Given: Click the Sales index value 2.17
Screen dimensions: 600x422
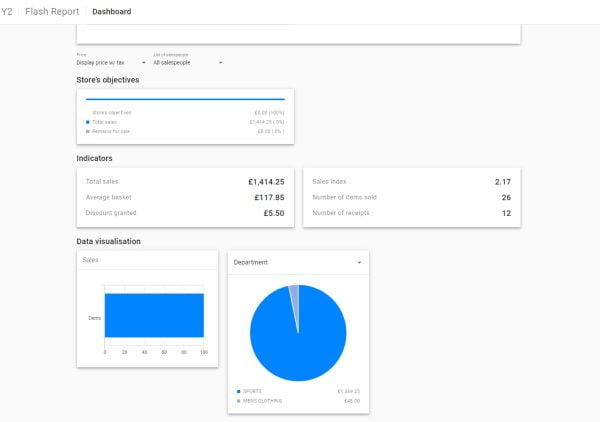Looking at the screenshot, I should point(502,182).
